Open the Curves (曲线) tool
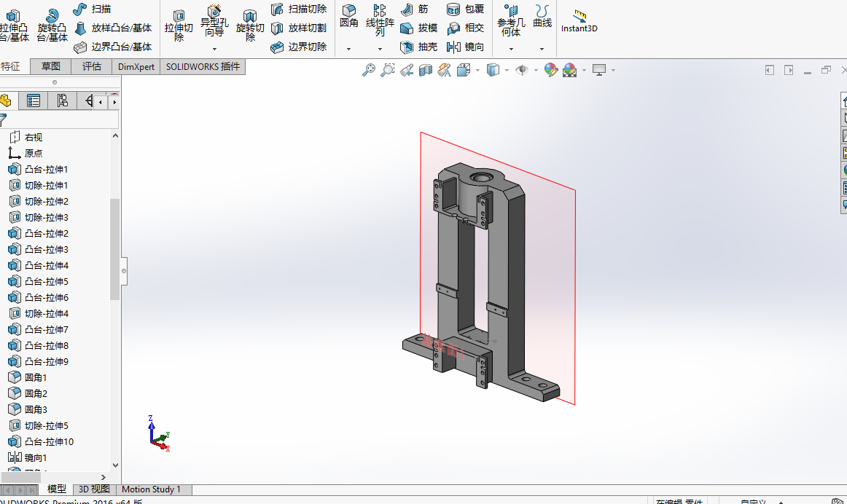847x504 pixels. tap(542, 16)
